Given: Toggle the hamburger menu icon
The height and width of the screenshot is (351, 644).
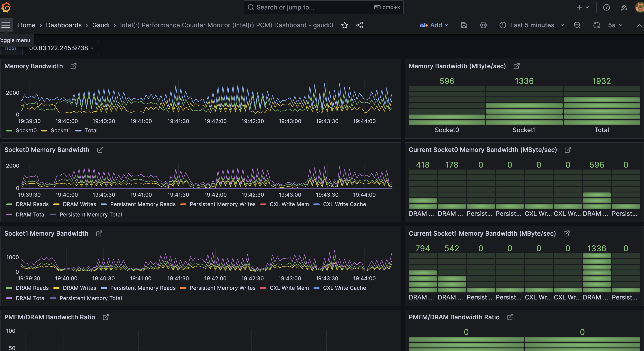Looking at the screenshot, I should (6, 25).
